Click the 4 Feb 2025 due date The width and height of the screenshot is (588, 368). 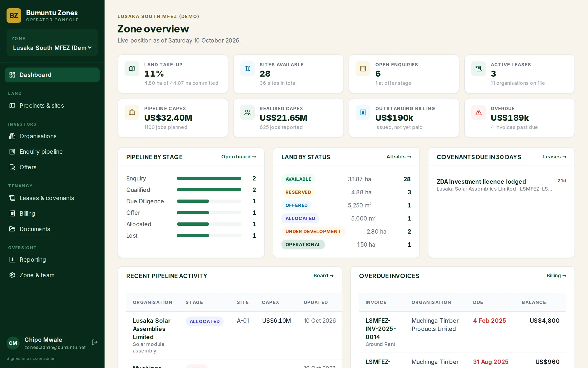(x=489, y=321)
